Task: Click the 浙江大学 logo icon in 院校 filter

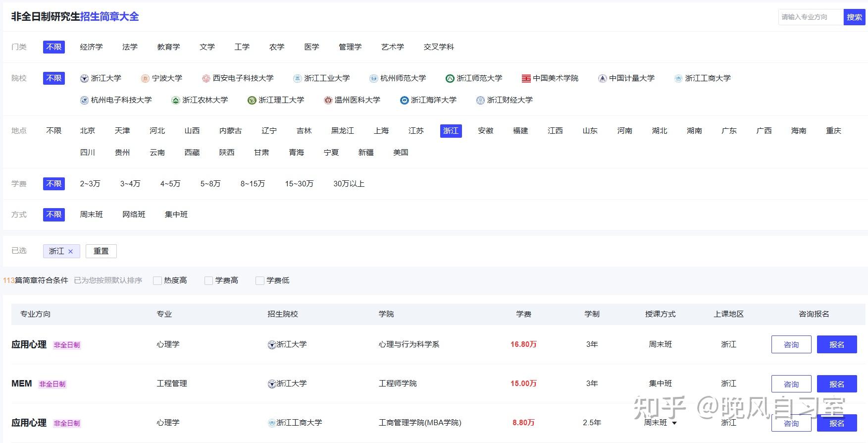Action: [85, 78]
